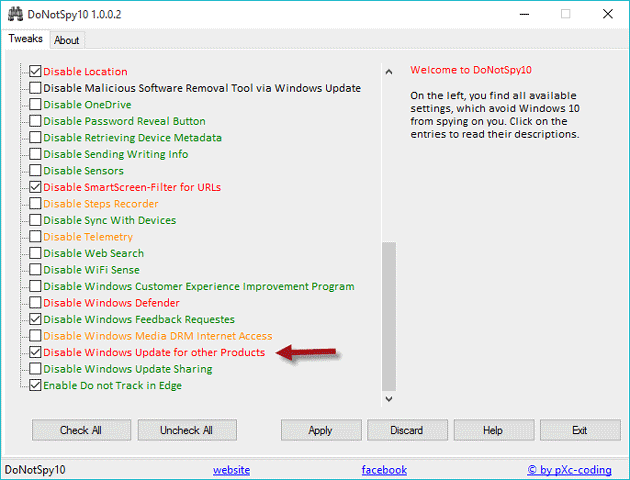Click the Uncheck All button
The image size is (630, 480).
tap(187, 430)
